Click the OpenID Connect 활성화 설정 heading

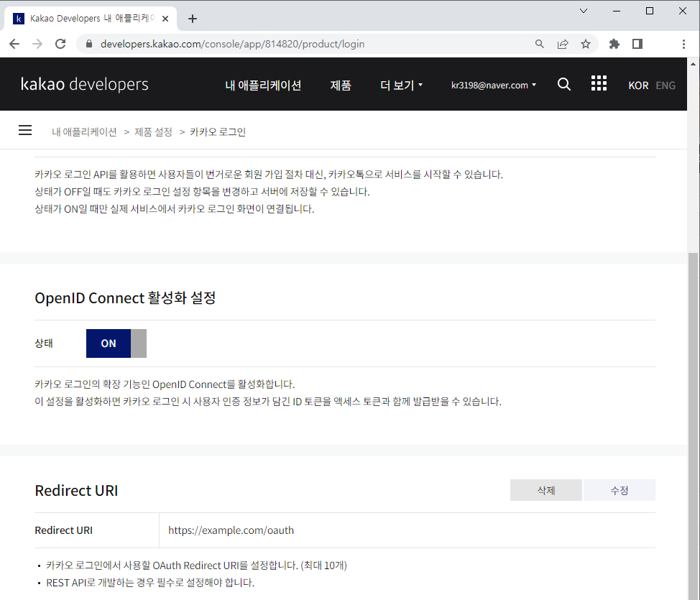coord(126,297)
